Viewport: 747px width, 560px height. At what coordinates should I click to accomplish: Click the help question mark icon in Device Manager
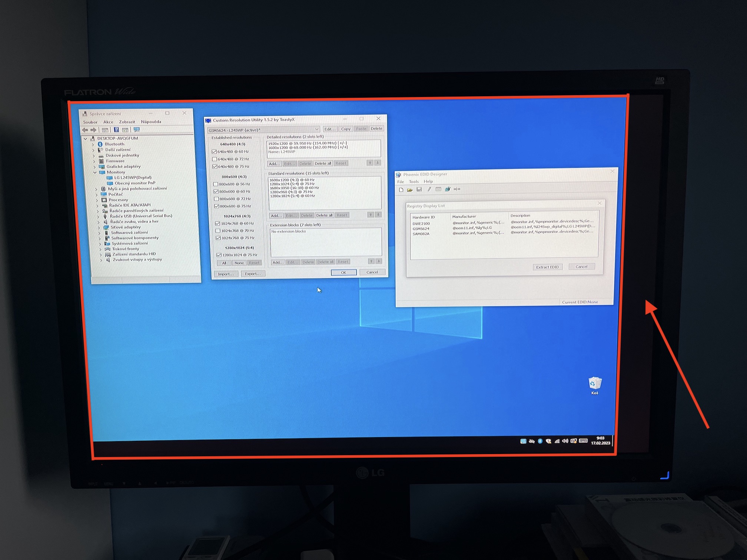tap(116, 130)
